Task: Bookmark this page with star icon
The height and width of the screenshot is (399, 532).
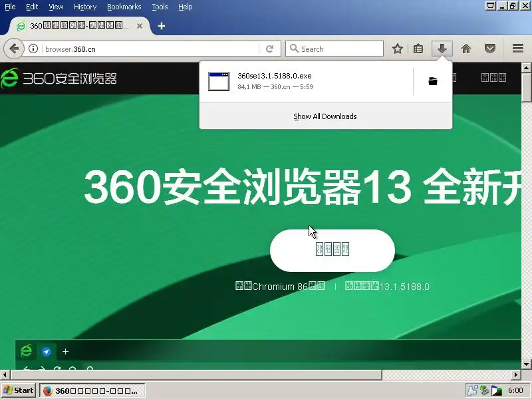Action: pos(397,49)
